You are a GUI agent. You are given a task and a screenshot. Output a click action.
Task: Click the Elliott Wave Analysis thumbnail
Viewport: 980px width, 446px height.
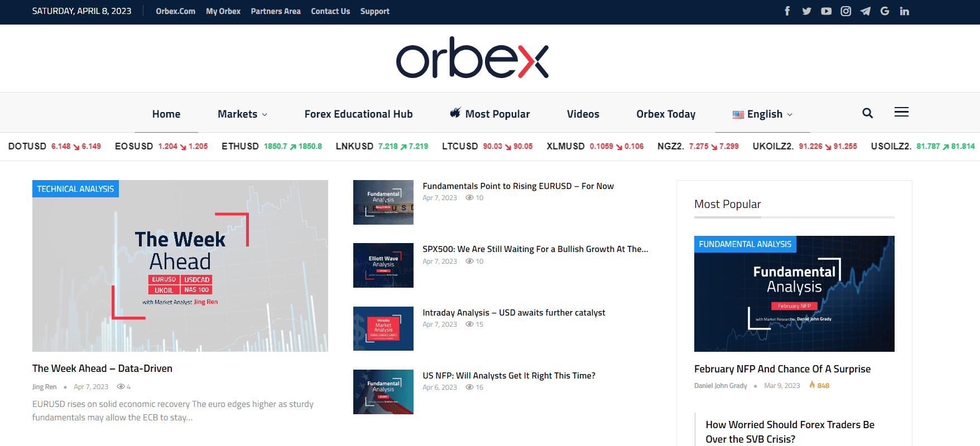383,265
